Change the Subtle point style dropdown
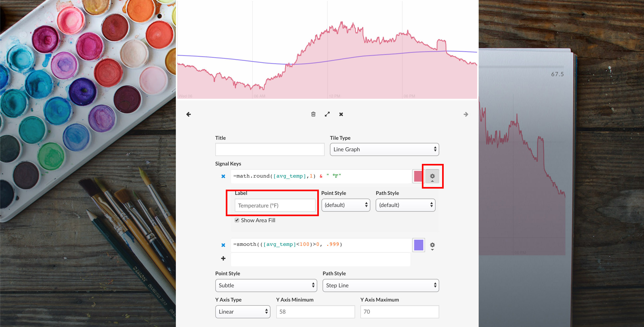Screen dimensions: 644x327 coord(266,286)
